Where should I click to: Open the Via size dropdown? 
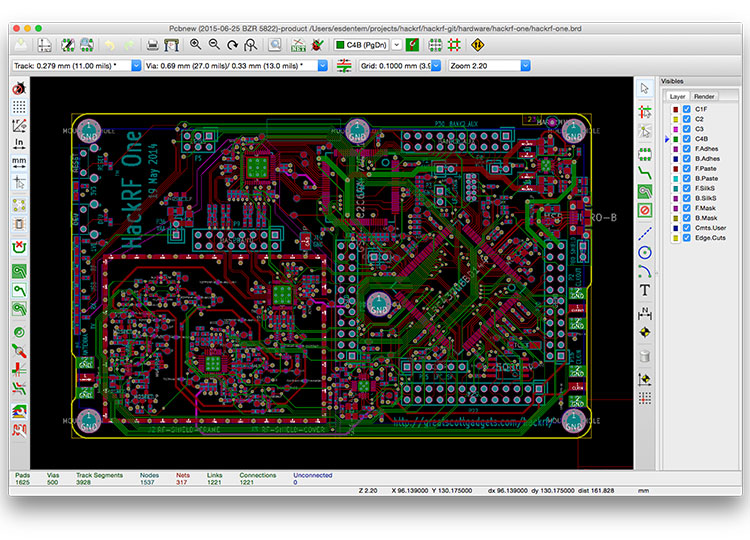(x=322, y=66)
